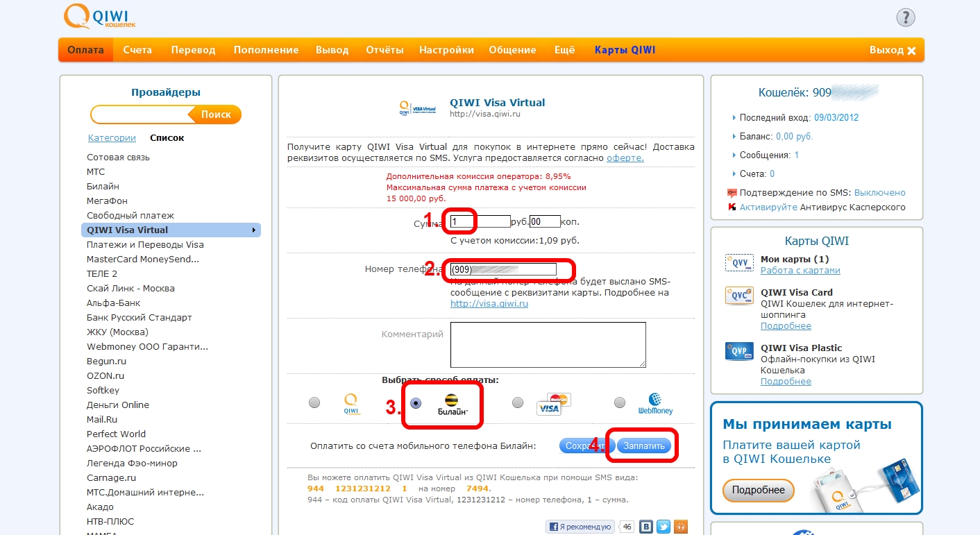Select OZON.ru provider
The height and width of the screenshot is (535, 980).
[x=105, y=376]
